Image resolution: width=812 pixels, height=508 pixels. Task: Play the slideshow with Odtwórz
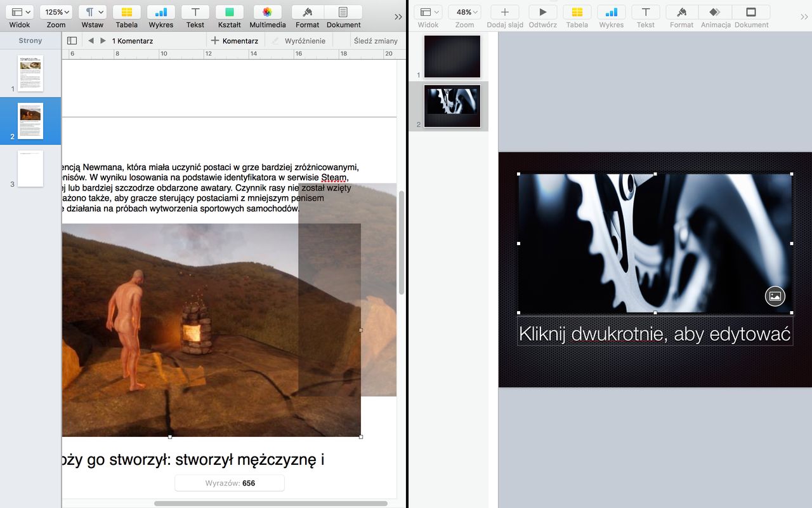(542, 13)
